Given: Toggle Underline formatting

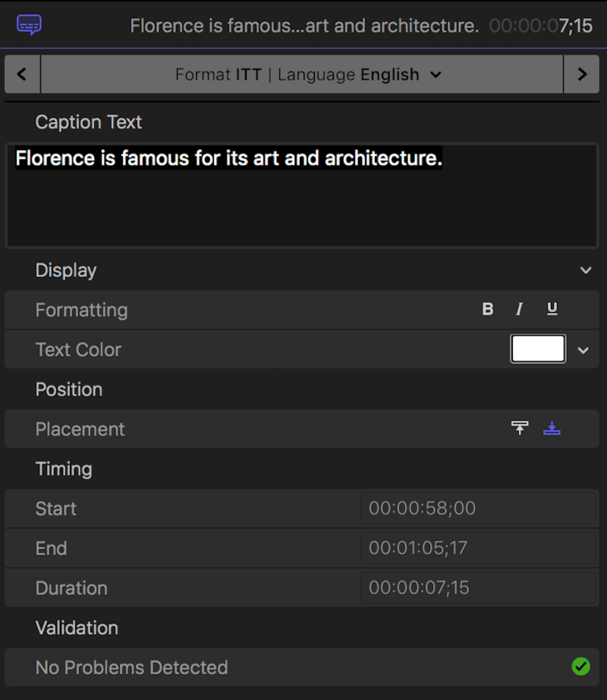Looking at the screenshot, I should point(552,309).
